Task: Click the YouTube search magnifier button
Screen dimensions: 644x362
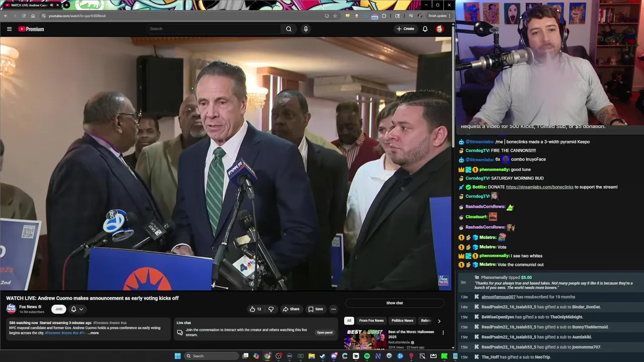Action: tap(289, 29)
